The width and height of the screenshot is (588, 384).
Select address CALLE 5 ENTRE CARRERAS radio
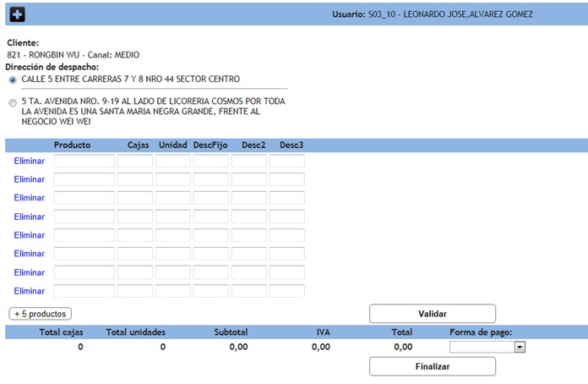point(13,80)
